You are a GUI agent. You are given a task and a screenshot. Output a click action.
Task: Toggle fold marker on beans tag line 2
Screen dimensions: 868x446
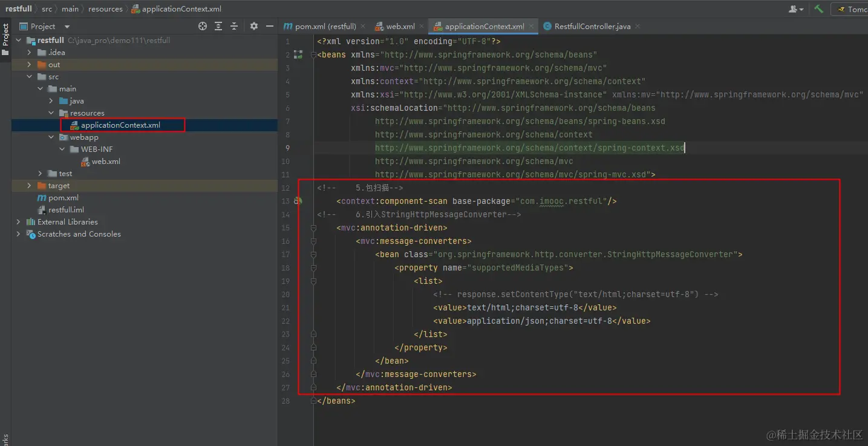pos(313,55)
